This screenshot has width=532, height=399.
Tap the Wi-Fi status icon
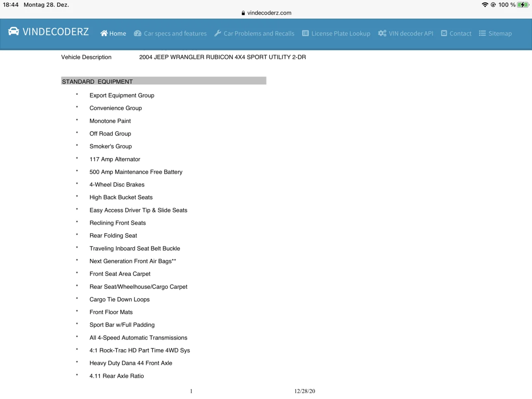point(485,5)
